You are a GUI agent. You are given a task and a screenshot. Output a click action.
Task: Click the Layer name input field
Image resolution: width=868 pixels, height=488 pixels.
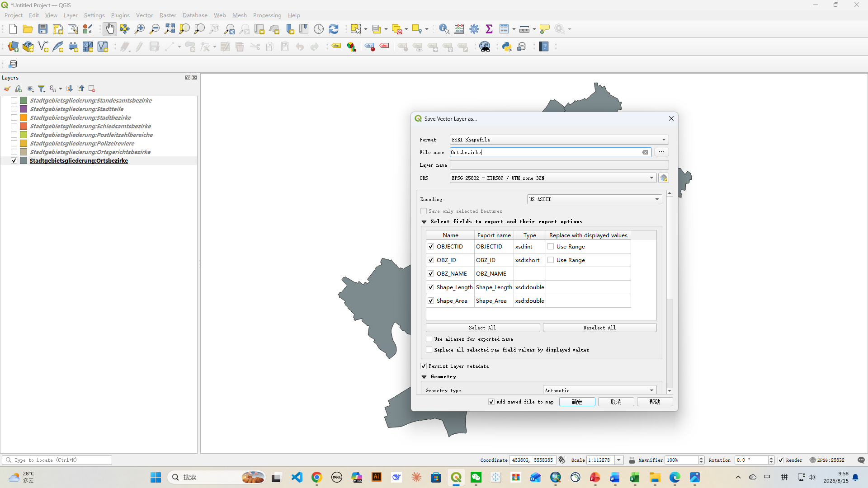pos(559,165)
